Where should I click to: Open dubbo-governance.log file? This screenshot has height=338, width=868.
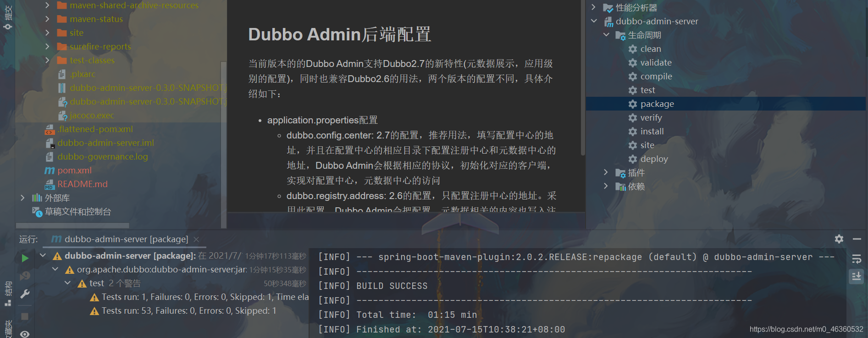(x=102, y=156)
